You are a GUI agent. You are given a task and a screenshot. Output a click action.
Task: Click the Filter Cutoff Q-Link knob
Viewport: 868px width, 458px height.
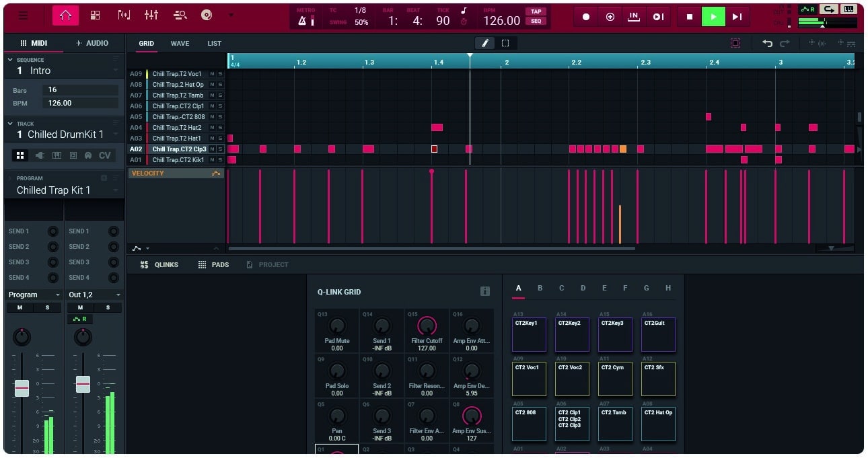427,326
